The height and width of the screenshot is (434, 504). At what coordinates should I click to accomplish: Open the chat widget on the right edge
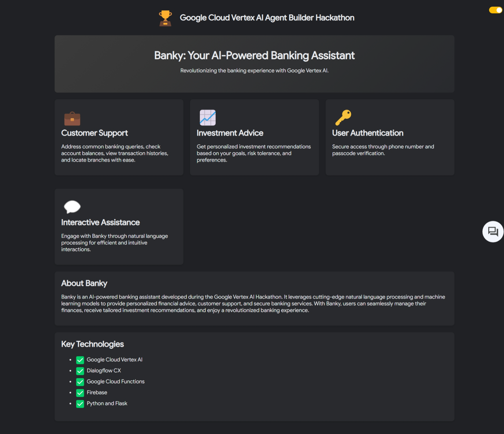click(492, 232)
